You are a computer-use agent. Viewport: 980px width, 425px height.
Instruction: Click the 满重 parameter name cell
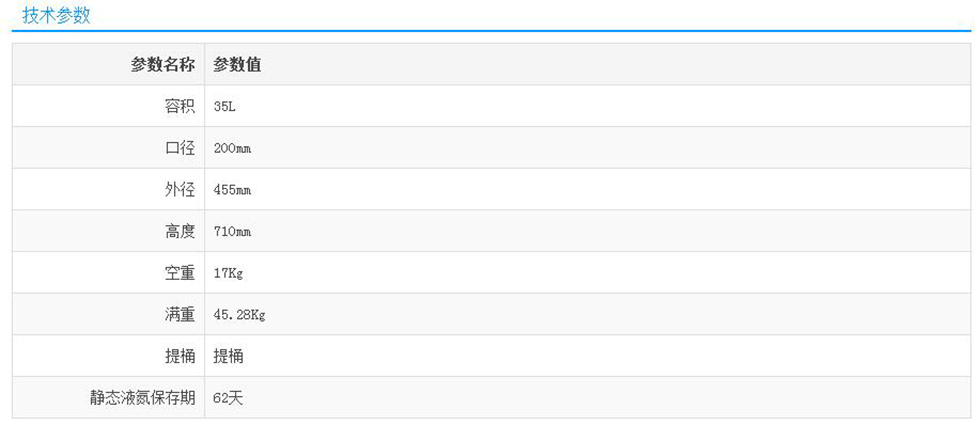(180, 314)
